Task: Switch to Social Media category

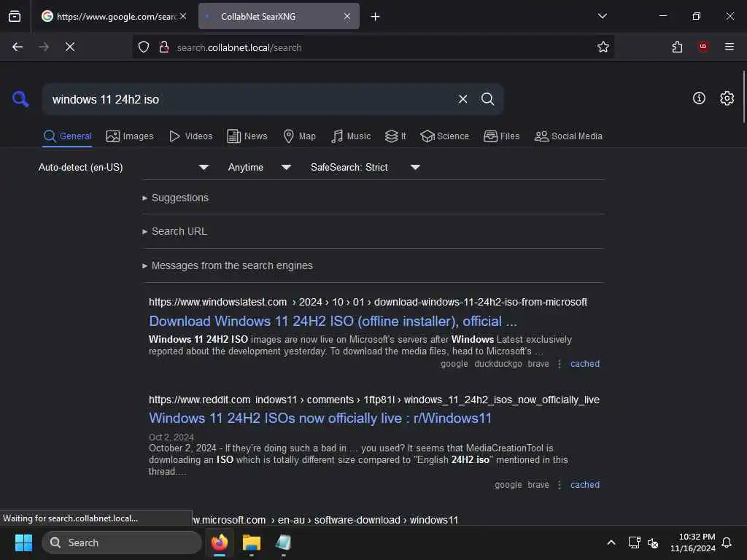Action: click(568, 136)
